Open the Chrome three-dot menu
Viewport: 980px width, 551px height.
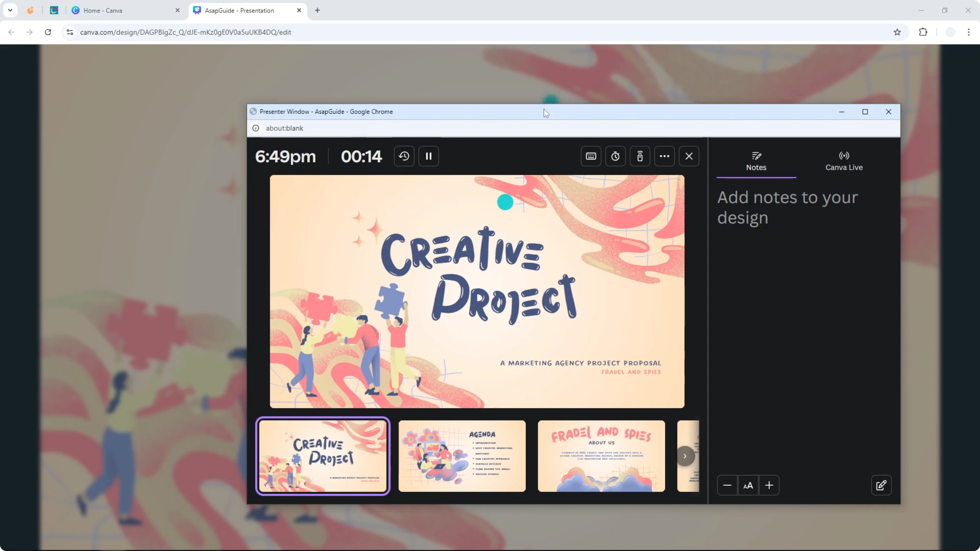(969, 32)
